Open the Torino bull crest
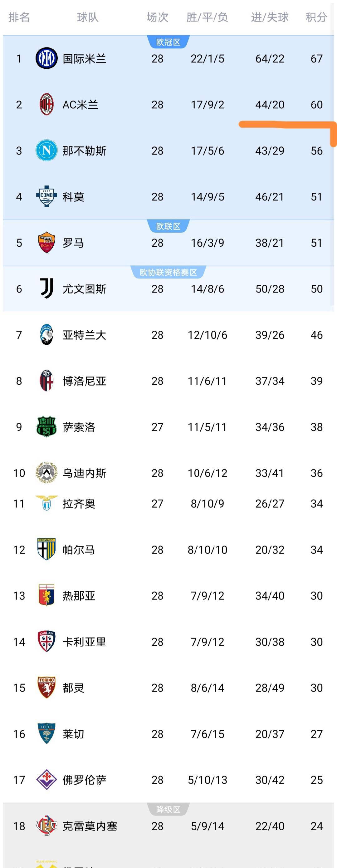Screen dimensions: 337x868 pos(46,688)
